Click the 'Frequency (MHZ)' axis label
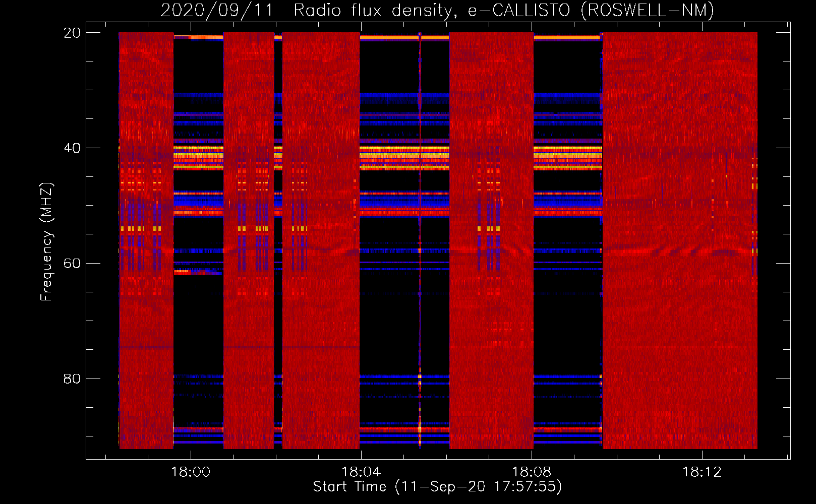Image resolution: width=816 pixels, height=504 pixels. tap(46, 241)
